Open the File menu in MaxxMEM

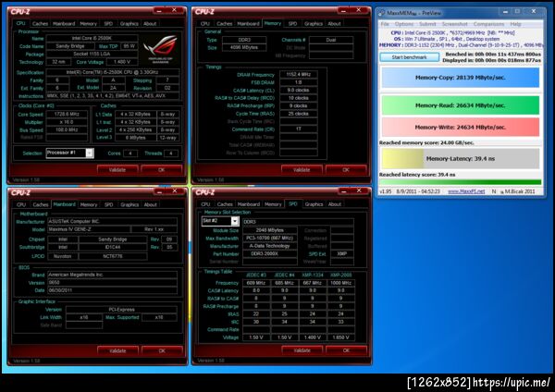click(385, 24)
